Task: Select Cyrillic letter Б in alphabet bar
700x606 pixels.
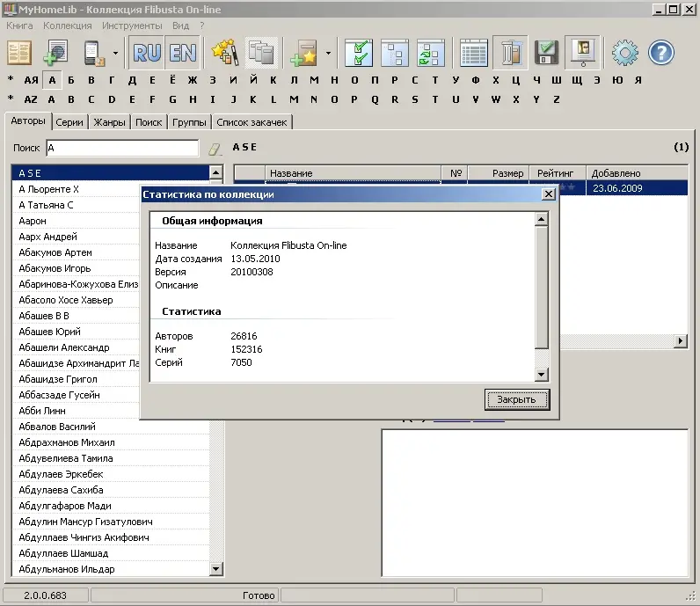Action: pos(70,80)
